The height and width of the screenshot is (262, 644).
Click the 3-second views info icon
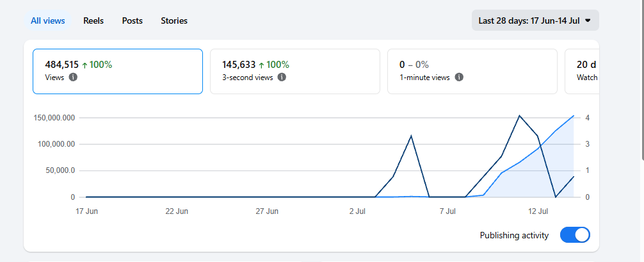click(282, 78)
